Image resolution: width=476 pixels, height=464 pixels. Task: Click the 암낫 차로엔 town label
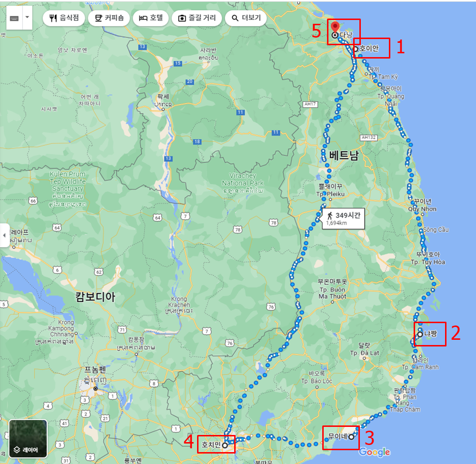pyautogui.click(x=72, y=50)
